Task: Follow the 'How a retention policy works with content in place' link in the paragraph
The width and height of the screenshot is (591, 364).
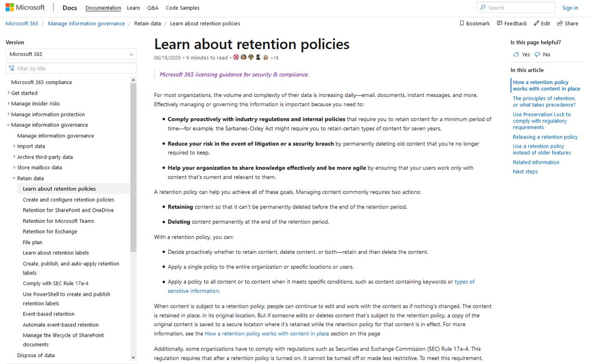Action: (x=267, y=334)
